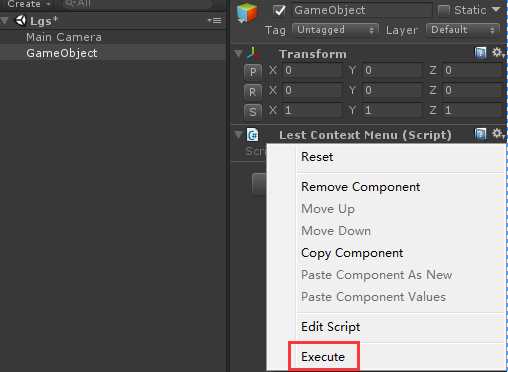Click the R rotation reset button
This screenshot has height=372, width=508.
(x=253, y=91)
